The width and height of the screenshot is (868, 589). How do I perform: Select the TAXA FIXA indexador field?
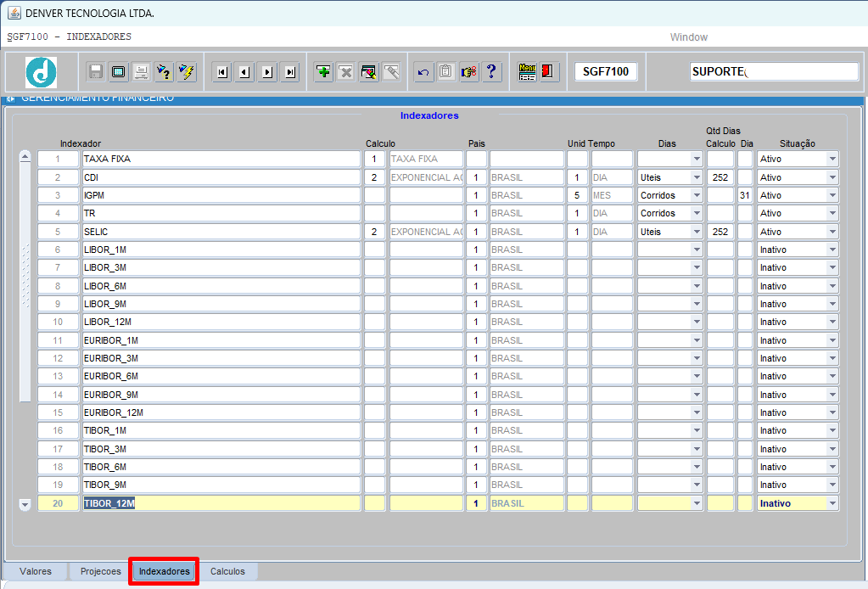click(221, 159)
